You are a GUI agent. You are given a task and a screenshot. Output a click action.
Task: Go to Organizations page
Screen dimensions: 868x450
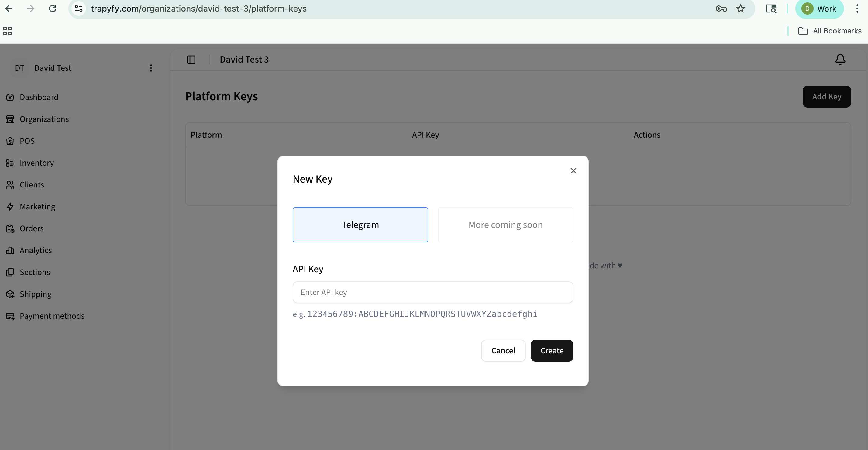pos(44,119)
